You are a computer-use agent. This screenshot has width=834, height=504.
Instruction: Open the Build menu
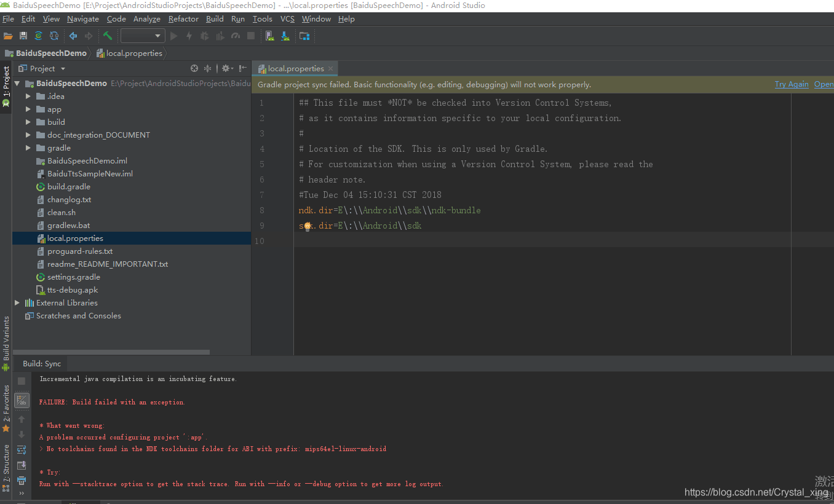(215, 18)
